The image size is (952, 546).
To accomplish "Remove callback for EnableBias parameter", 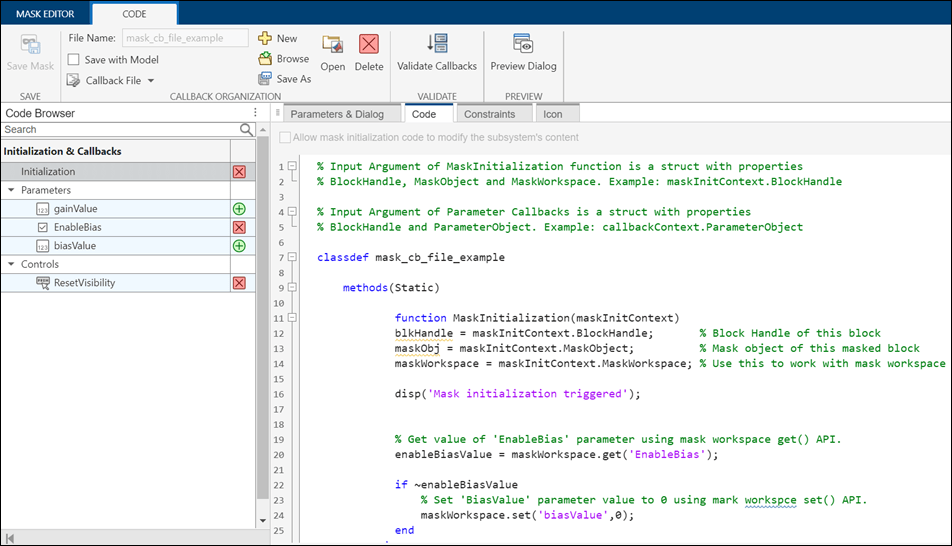I will click(239, 228).
